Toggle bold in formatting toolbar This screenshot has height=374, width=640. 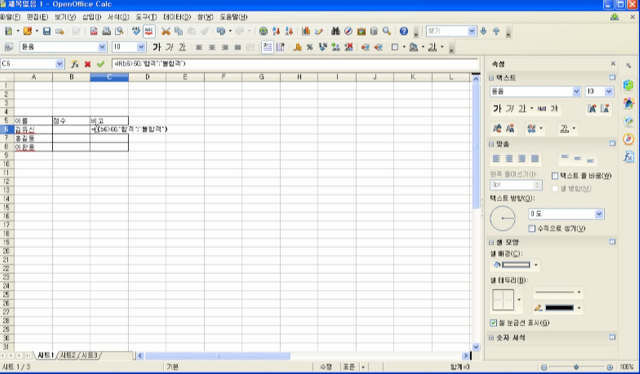click(x=157, y=47)
